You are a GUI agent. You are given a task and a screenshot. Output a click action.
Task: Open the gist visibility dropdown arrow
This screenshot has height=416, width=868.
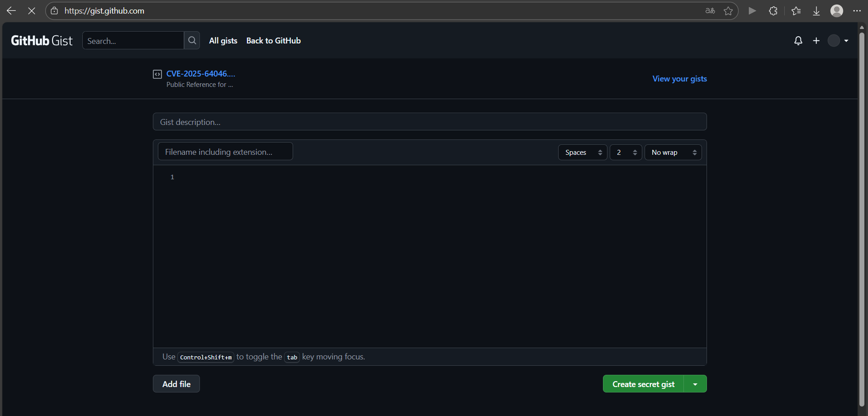(x=695, y=384)
